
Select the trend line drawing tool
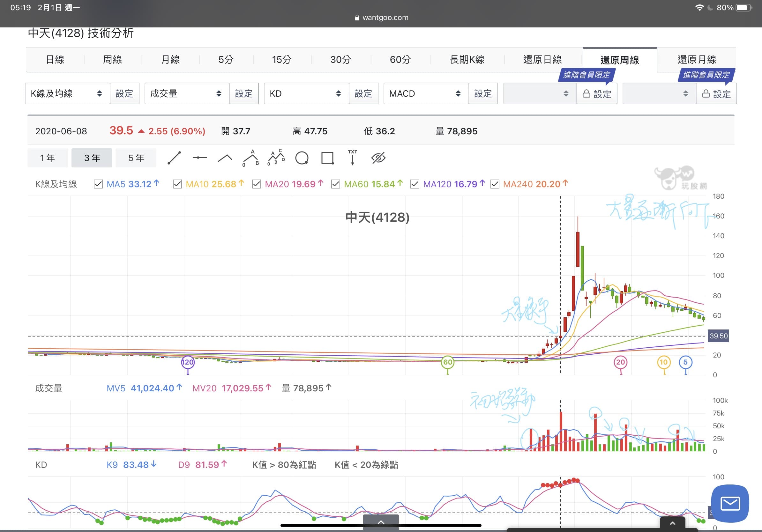174,158
